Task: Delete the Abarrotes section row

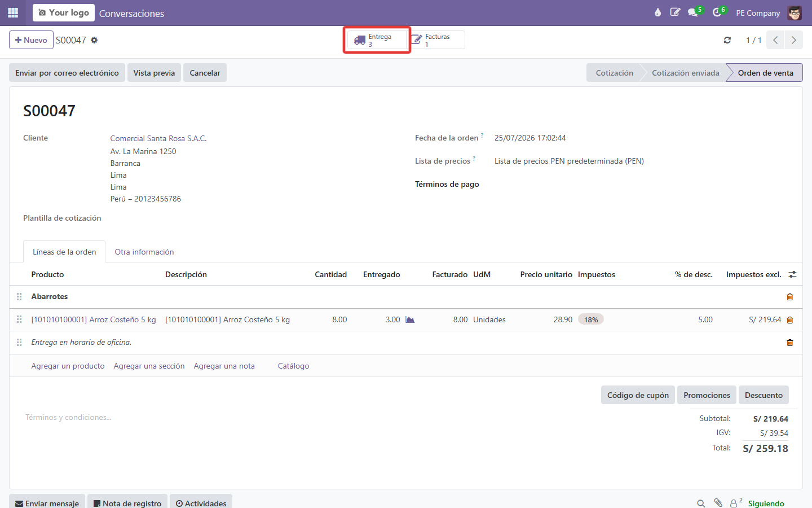Action: (x=789, y=297)
